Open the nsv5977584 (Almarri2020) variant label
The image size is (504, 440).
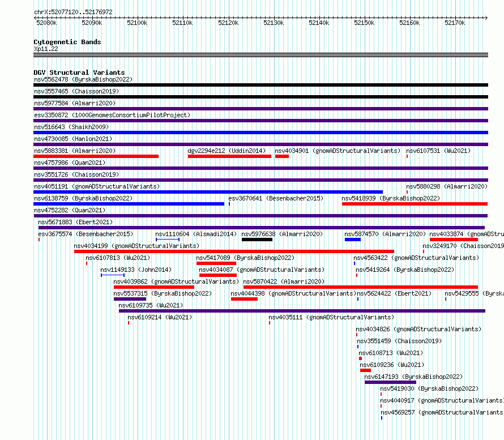(75, 103)
